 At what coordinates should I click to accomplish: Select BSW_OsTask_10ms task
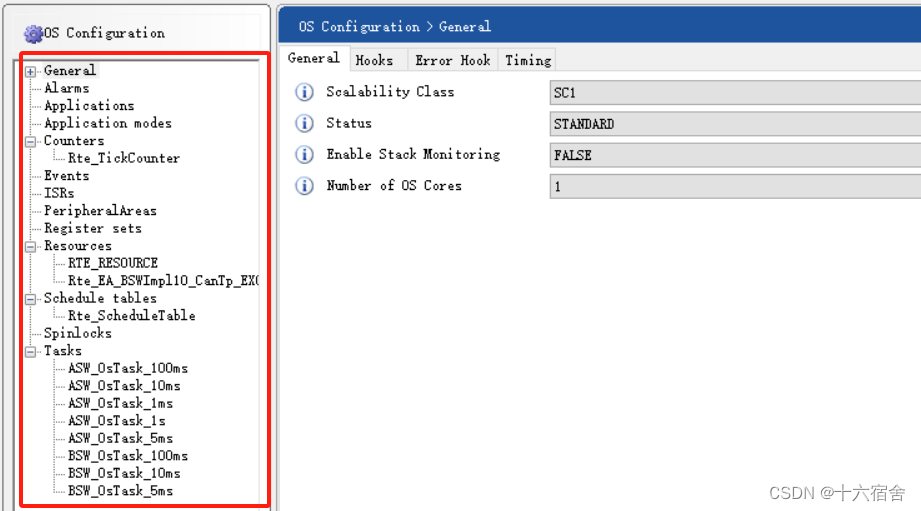coord(124,473)
